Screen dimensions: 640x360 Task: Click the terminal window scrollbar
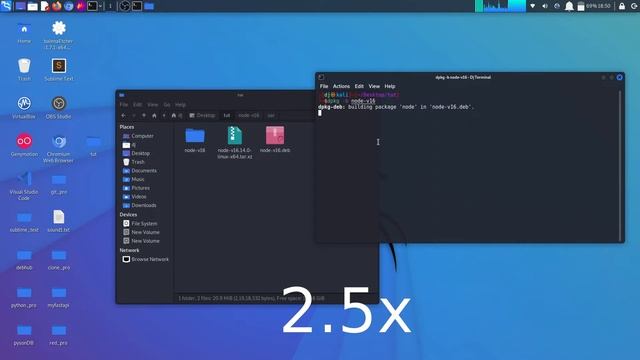click(x=620, y=165)
